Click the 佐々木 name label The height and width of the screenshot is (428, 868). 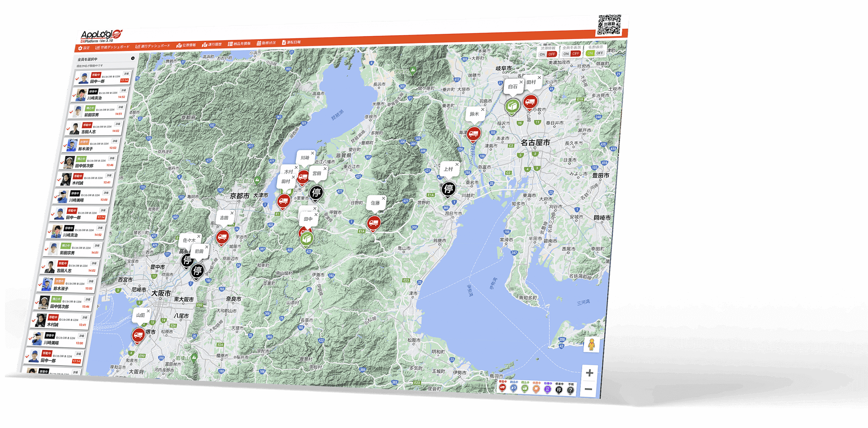tap(189, 240)
